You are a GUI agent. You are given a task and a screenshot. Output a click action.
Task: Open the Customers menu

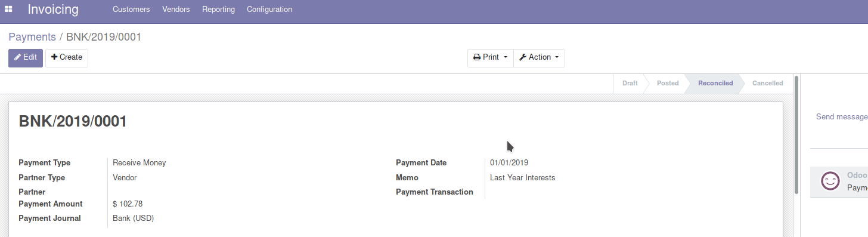pos(131,10)
